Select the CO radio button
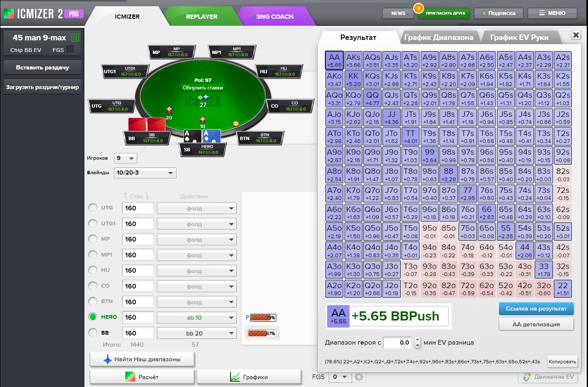Image resolution: width=588 pixels, height=387 pixels. click(93, 286)
